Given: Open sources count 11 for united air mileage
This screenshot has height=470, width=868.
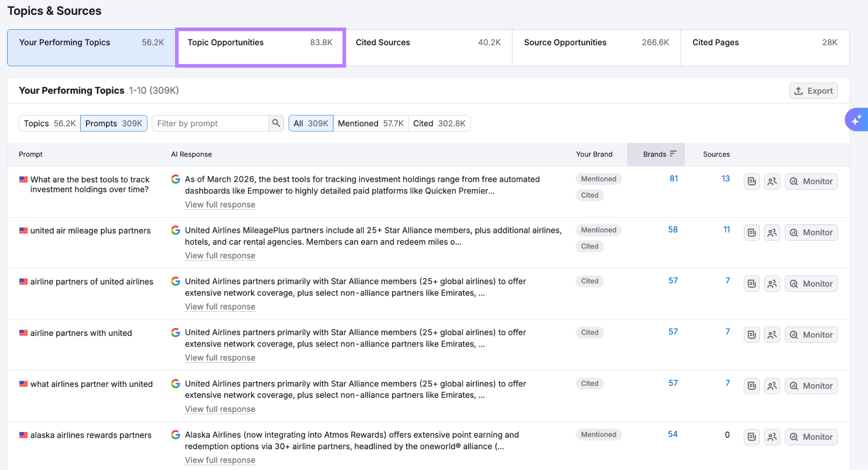Looking at the screenshot, I should click(x=726, y=229).
